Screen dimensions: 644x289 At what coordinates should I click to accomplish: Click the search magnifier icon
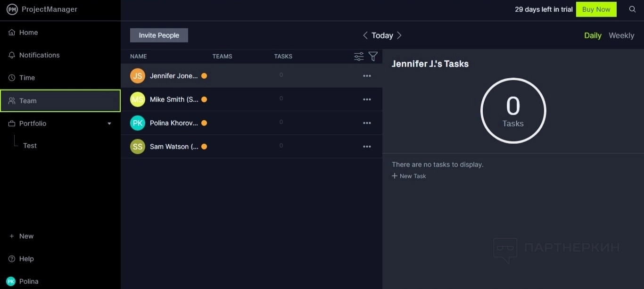click(x=632, y=9)
